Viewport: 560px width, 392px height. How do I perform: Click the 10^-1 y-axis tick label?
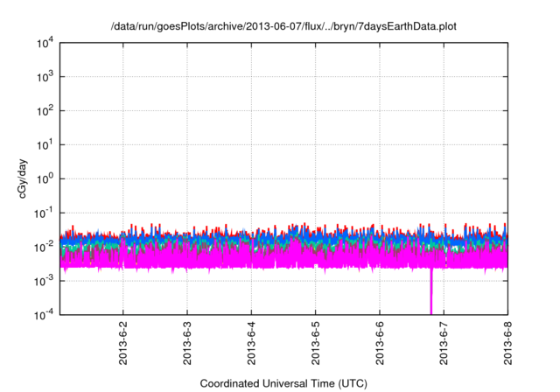[44, 213]
